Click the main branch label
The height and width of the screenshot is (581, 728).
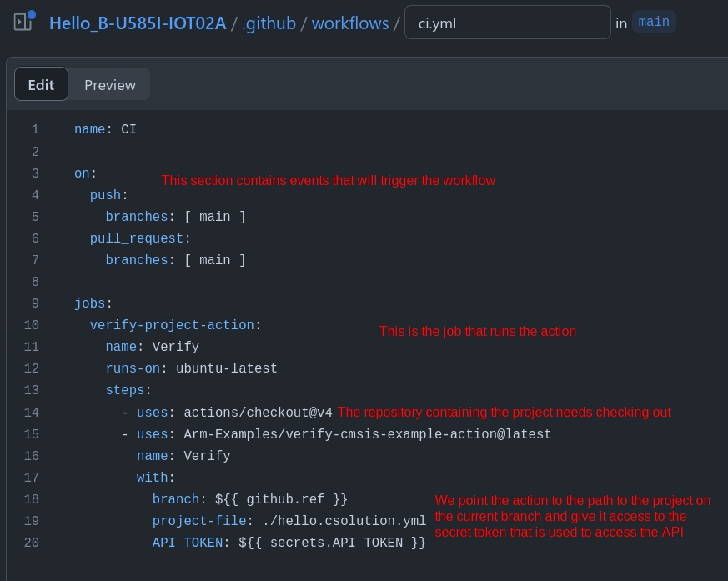(654, 22)
